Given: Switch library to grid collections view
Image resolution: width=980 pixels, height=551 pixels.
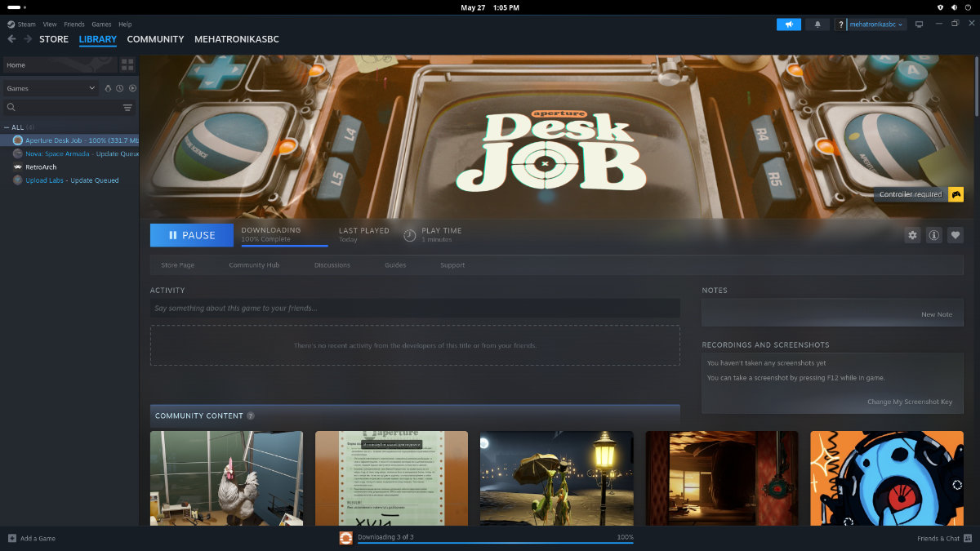Looking at the screenshot, I should (x=127, y=64).
